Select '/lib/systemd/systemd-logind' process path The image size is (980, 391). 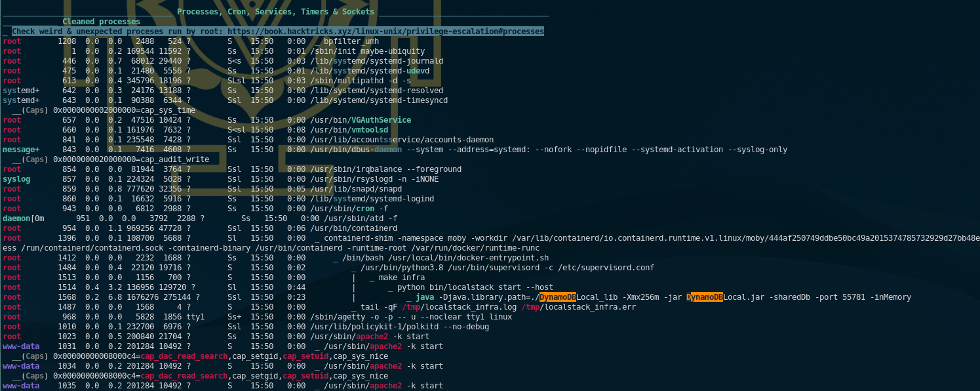click(372, 199)
